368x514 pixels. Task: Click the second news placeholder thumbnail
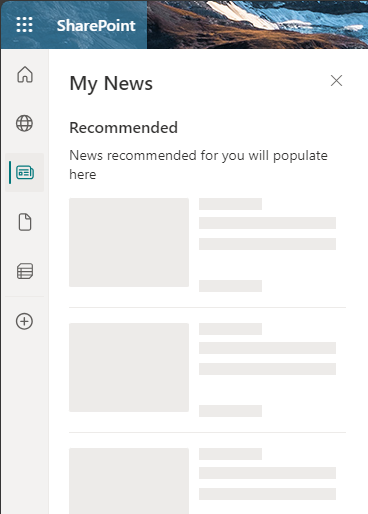point(129,367)
